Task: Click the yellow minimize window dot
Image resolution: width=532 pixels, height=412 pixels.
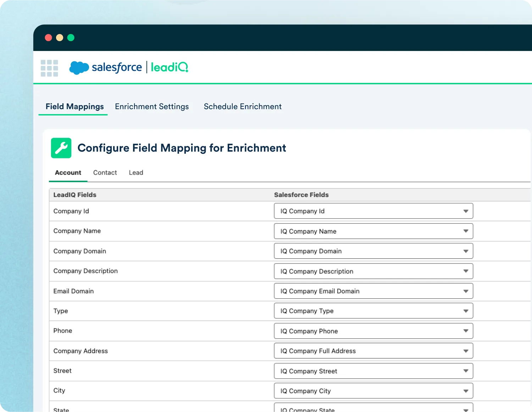Action: point(60,38)
